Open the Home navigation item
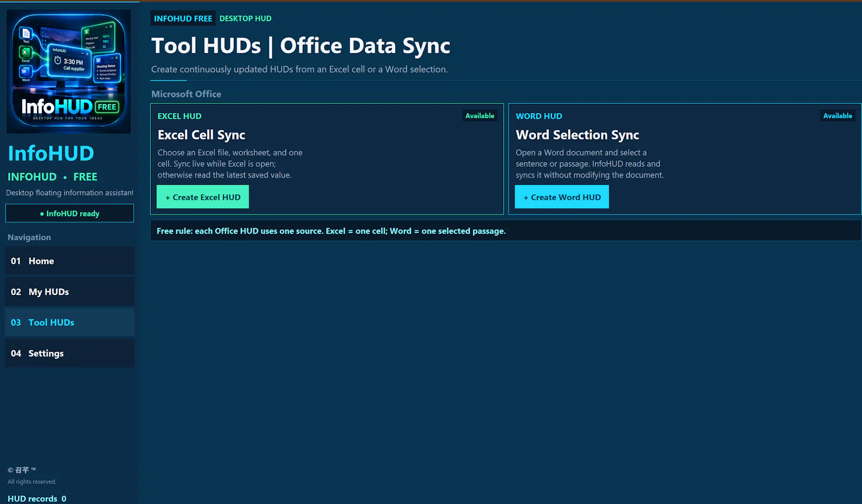The image size is (862, 504). [69, 261]
